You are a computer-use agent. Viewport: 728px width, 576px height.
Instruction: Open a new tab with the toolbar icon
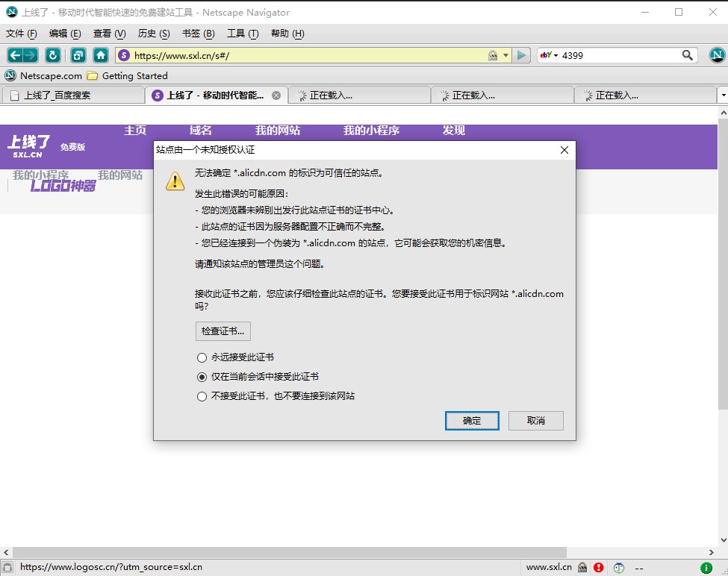pos(78,56)
